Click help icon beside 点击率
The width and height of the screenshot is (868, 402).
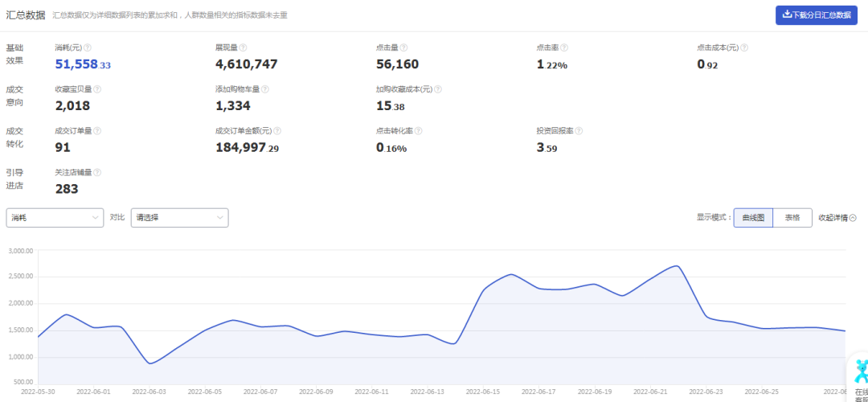point(565,47)
